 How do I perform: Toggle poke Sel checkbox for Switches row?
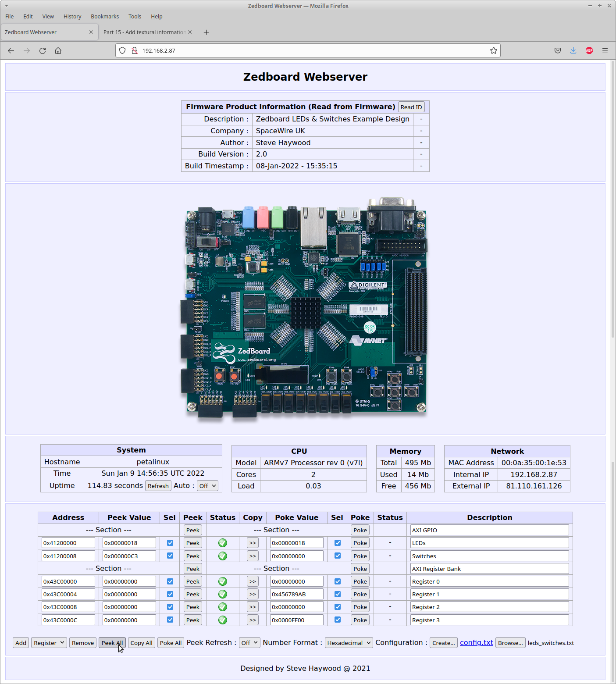(x=337, y=556)
